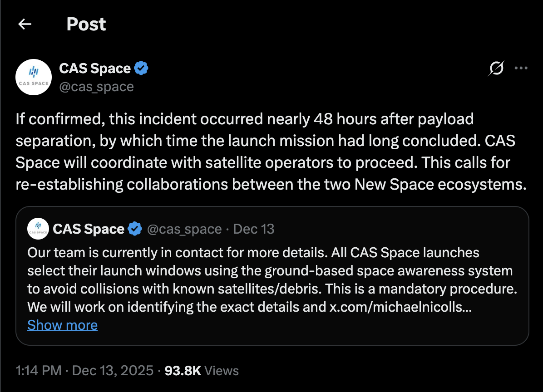Viewport: 543px width, 392px height.
Task: Open the three-dot more options menu
Action: (x=521, y=68)
